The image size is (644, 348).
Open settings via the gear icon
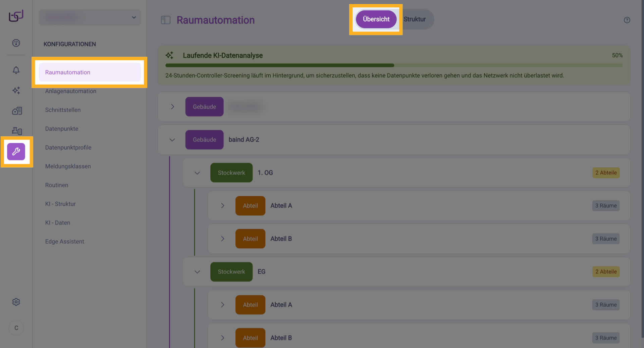coord(16,302)
